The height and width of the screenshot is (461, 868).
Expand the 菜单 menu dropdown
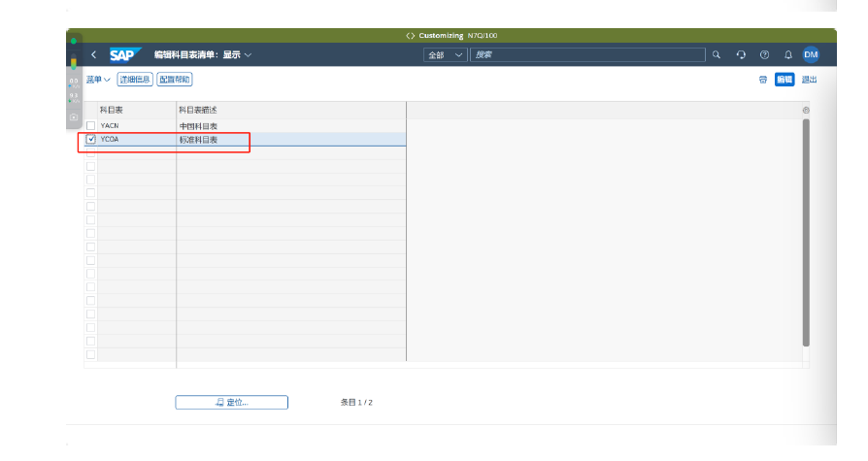click(x=98, y=80)
